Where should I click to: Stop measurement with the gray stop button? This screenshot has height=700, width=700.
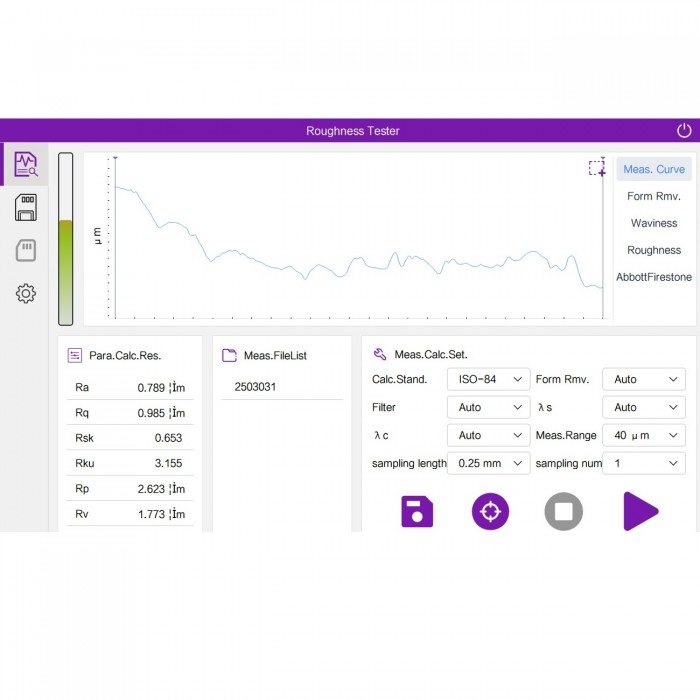(563, 511)
